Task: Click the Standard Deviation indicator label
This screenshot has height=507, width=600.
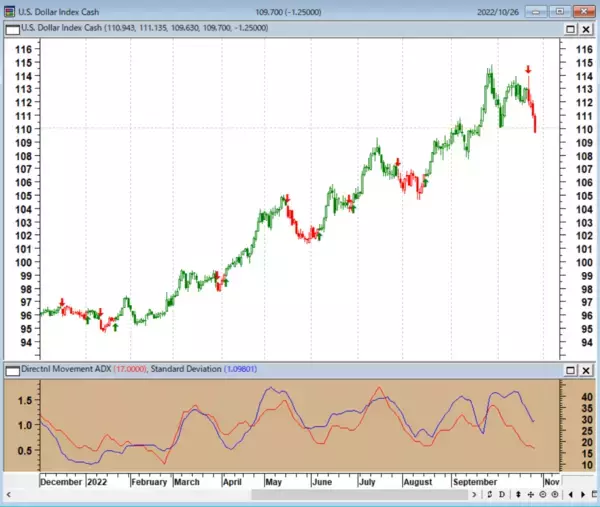Action: pos(185,370)
